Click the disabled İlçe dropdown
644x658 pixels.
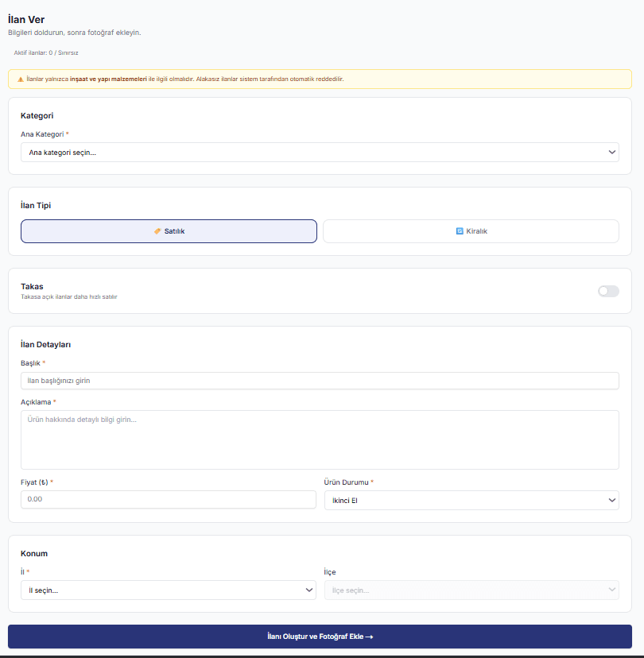(x=471, y=590)
